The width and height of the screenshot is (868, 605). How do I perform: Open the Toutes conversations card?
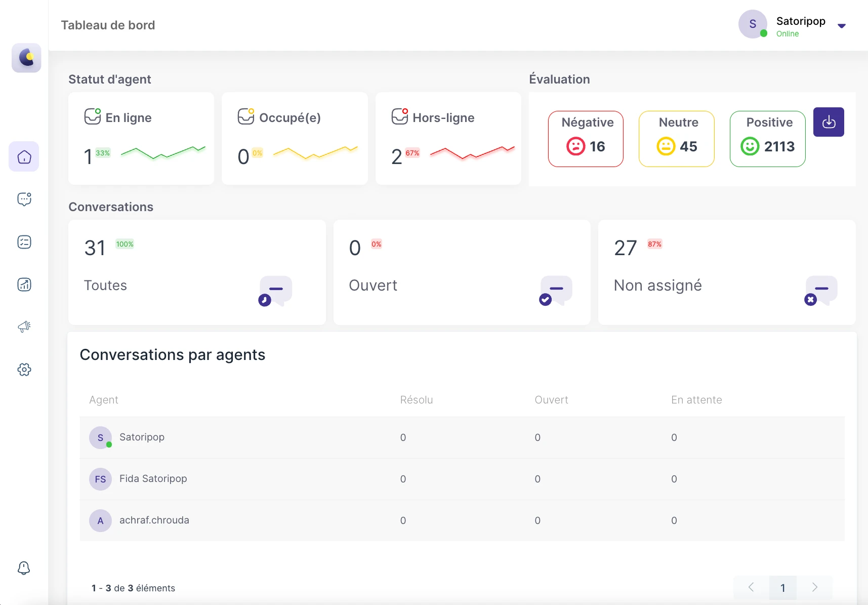coord(197,272)
